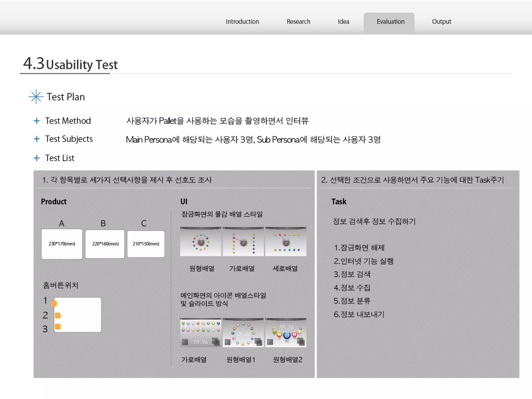Click the blue asterisk Test Plan icon
This screenshot has height=399, width=532.
[x=36, y=97]
